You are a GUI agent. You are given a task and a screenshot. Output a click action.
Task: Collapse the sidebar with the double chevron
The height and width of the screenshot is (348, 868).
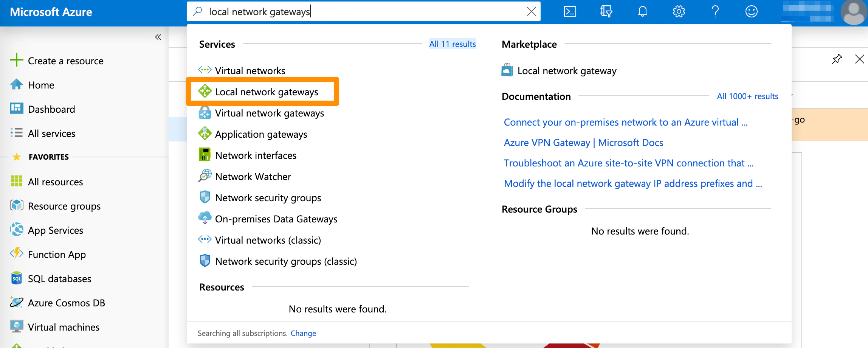[x=158, y=37]
